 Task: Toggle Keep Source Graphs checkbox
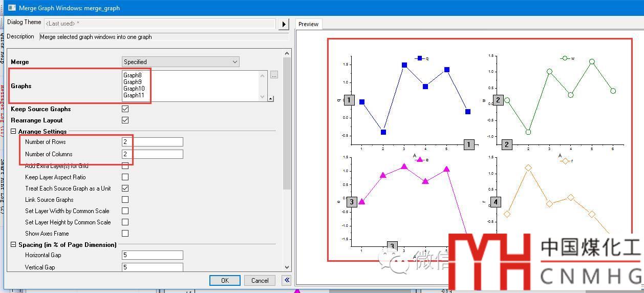point(125,109)
